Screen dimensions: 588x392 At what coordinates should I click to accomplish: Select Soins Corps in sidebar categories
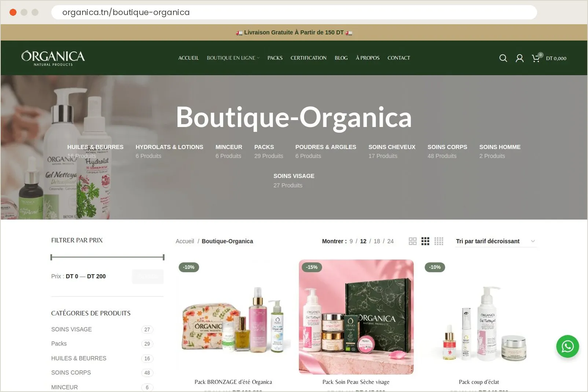(71, 373)
